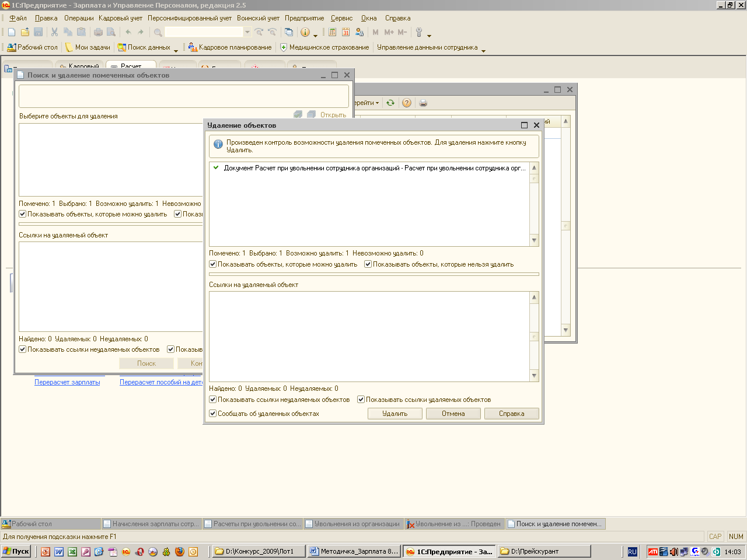The width and height of the screenshot is (747, 560).
Task: Click the down arrow of Ссылки list scrollbar
Action: 534,376
